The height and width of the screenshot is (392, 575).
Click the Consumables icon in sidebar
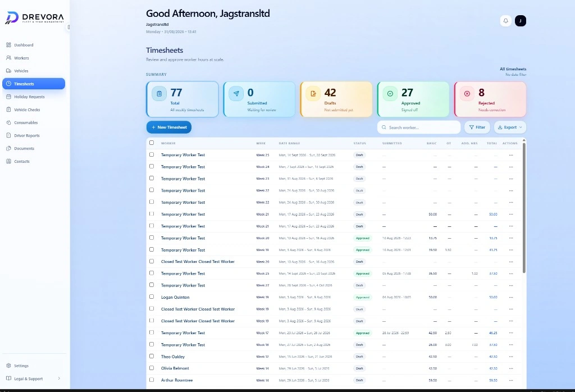[x=8, y=122]
